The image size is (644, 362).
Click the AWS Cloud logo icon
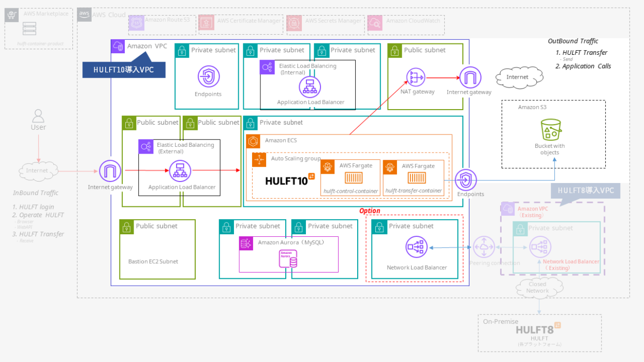(x=84, y=14)
